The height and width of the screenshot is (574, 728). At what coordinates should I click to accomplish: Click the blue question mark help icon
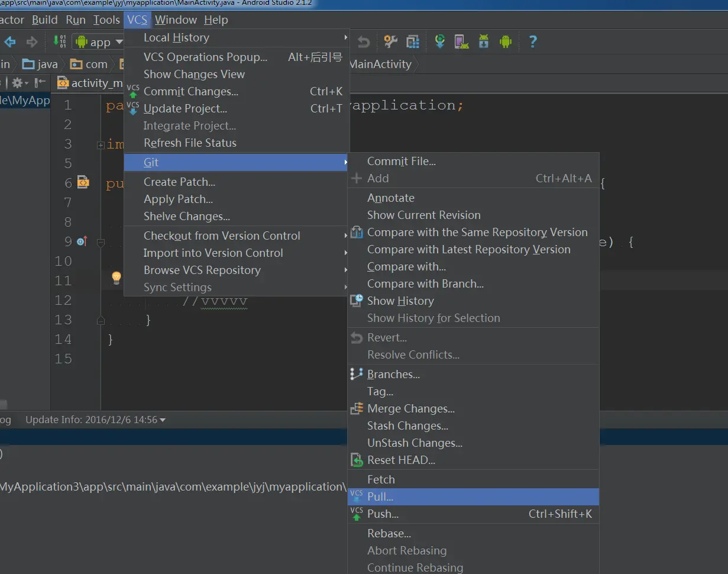(x=533, y=41)
